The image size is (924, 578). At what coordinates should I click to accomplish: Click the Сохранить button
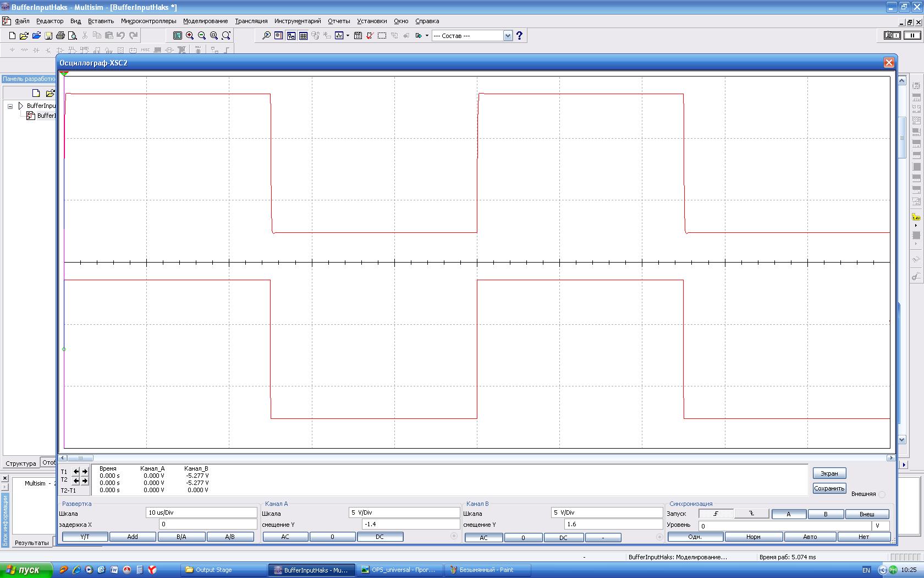pyautogui.click(x=829, y=488)
